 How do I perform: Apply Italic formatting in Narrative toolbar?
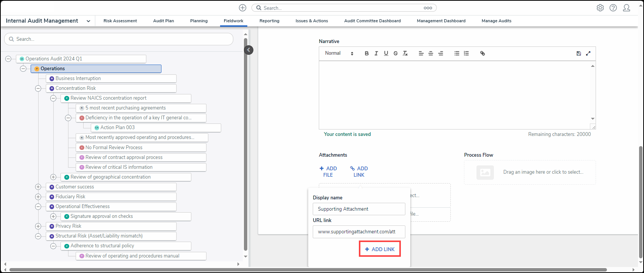(x=376, y=54)
